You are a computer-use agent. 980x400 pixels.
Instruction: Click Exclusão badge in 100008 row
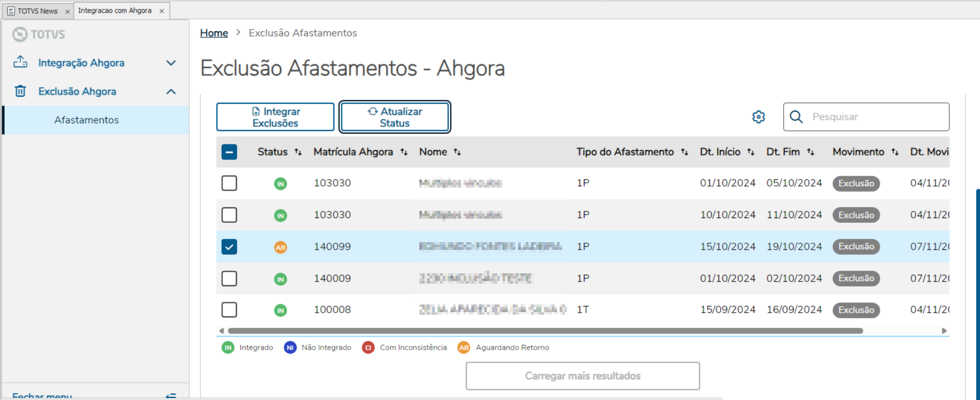pos(856,310)
